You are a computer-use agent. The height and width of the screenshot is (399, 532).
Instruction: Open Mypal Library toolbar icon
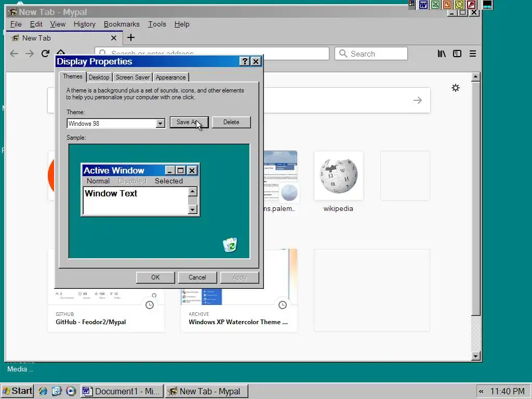coord(442,54)
